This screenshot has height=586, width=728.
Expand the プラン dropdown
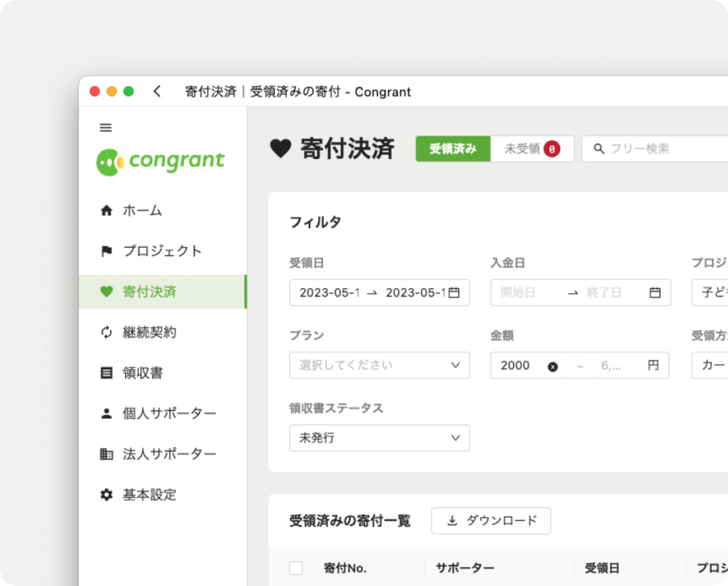click(x=379, y=365)
